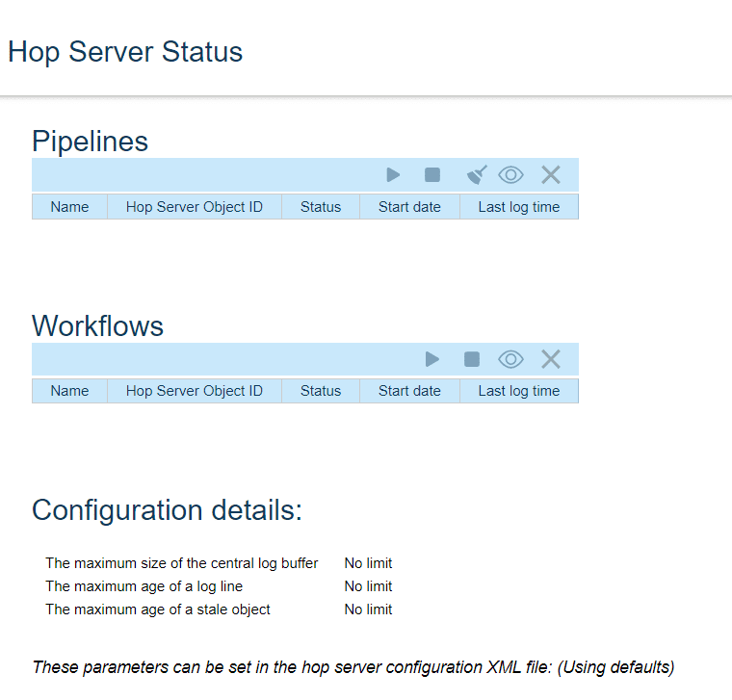This screenshot has width=732, height=700.
Task: Click Name column header in Pipelines table
Action: point(69,207)
